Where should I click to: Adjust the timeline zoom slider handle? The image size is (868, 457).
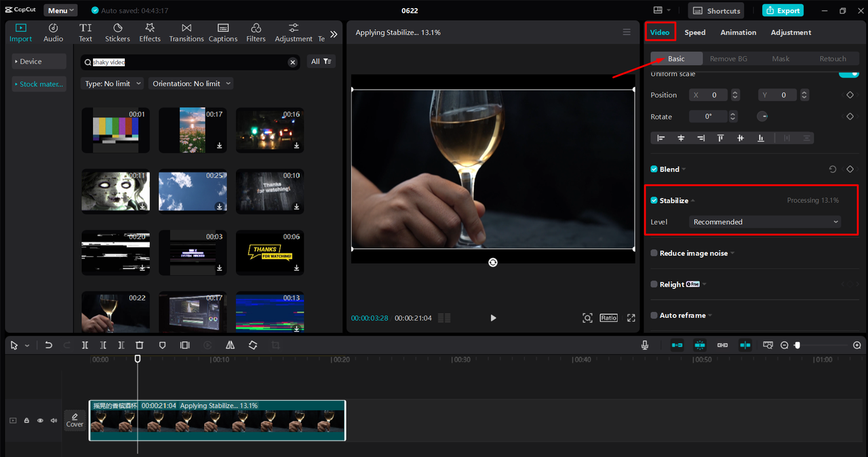(x=797, y=345)
